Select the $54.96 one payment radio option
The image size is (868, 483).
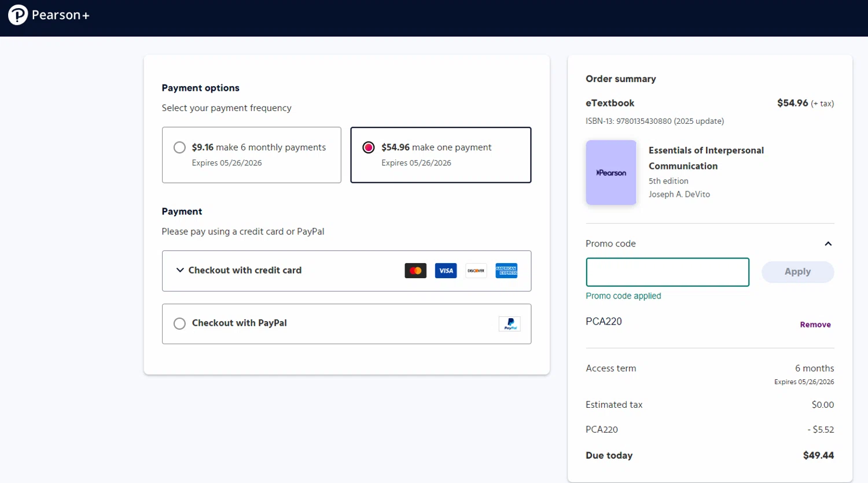point(369,148)
